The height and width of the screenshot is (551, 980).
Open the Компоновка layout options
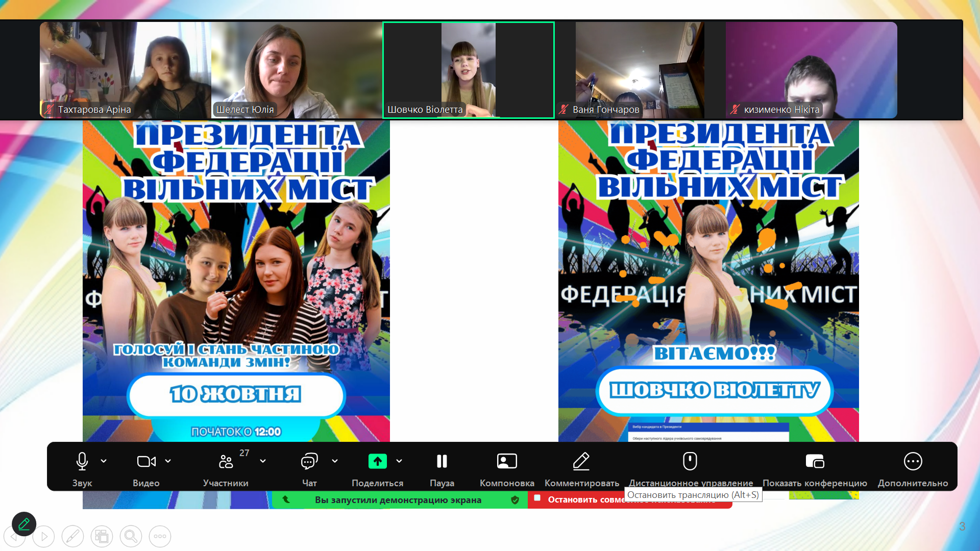click(506, 462)
